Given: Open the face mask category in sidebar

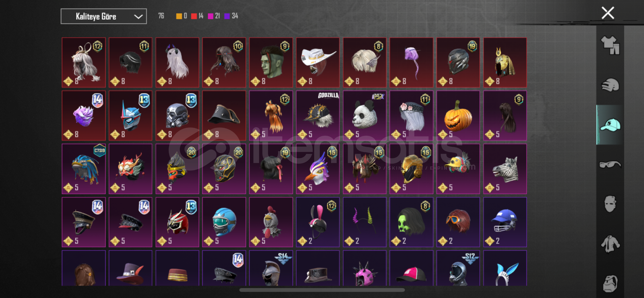Looking at the screenshot, I should [x=610, y=204].
